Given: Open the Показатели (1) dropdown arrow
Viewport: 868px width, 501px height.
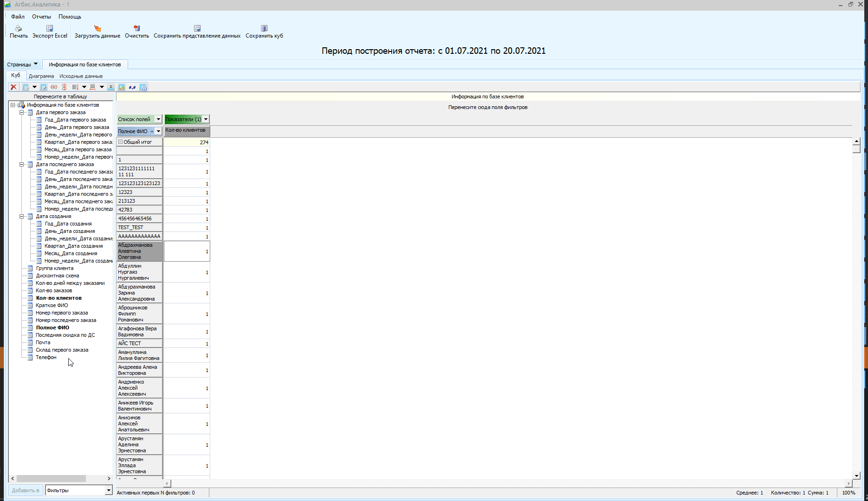Looking at the screenshot, I should click(206, 119).
